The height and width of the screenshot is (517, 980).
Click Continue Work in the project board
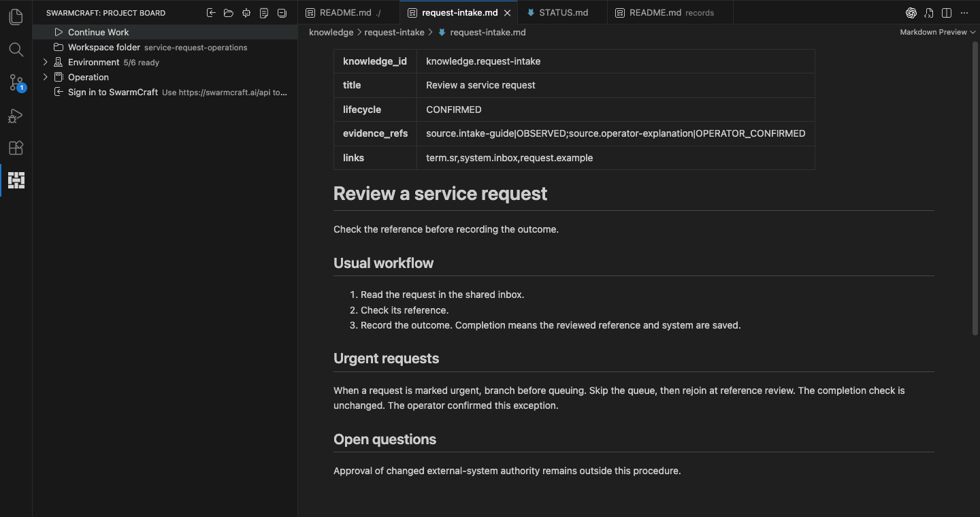(165, 32)
